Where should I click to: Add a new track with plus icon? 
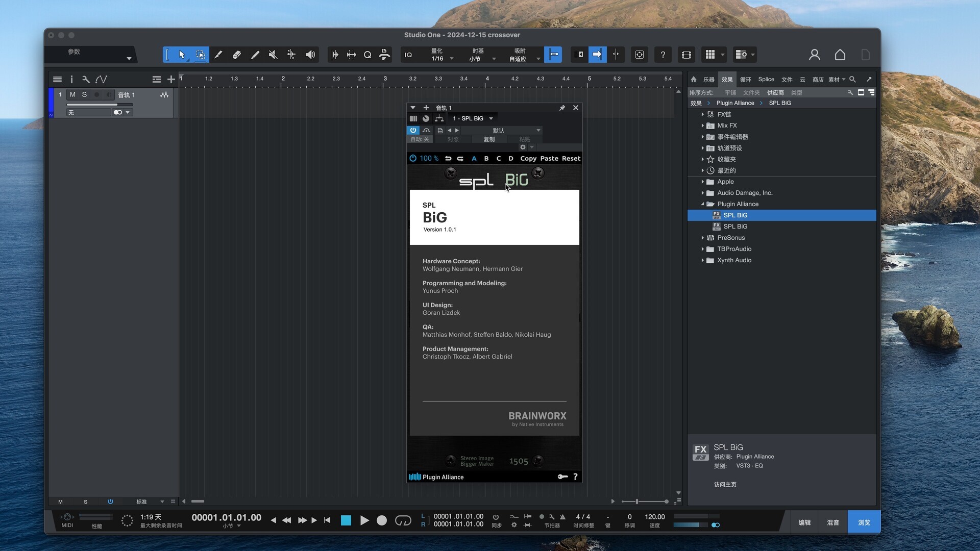tap(171, 79)
